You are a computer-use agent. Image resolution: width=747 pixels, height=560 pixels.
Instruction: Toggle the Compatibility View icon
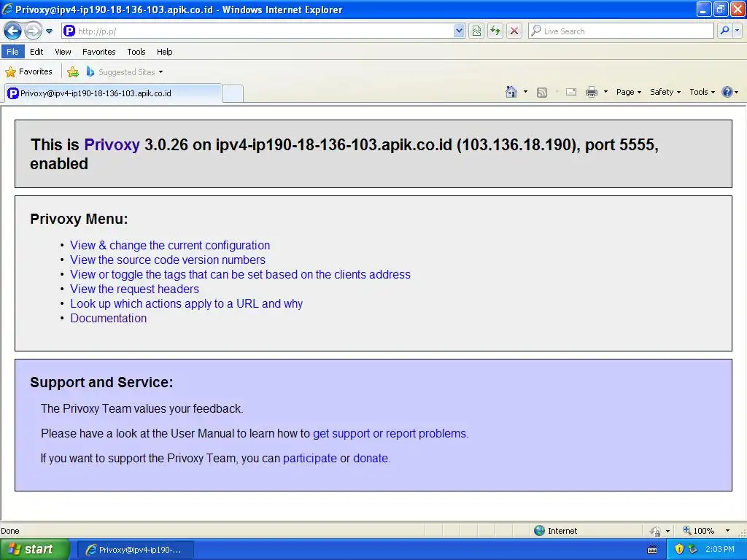tap(476, 31)
